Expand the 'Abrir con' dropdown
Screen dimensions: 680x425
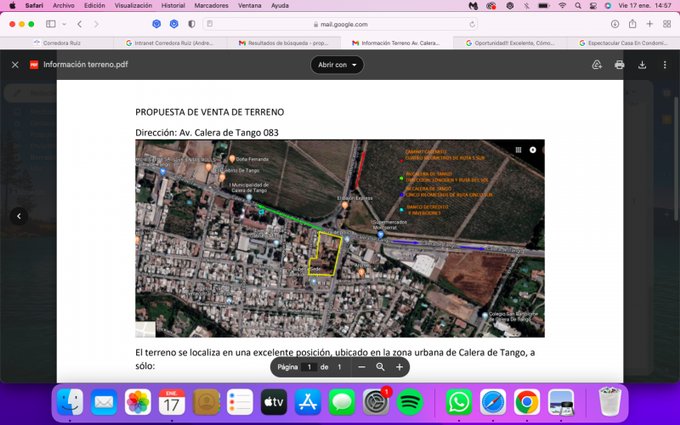pyautogui.click(x=337, y=64)
